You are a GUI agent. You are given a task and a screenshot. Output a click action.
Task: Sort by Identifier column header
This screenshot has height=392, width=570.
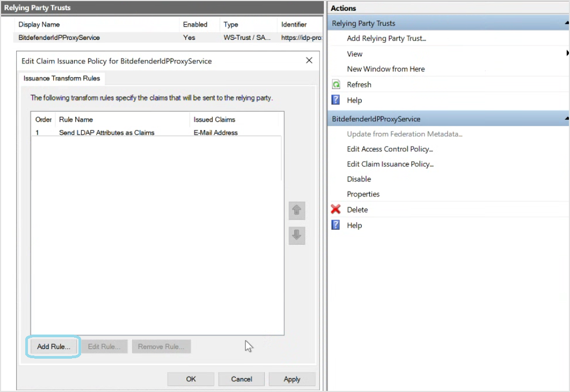pyautogui.click(x=300, y=24)
